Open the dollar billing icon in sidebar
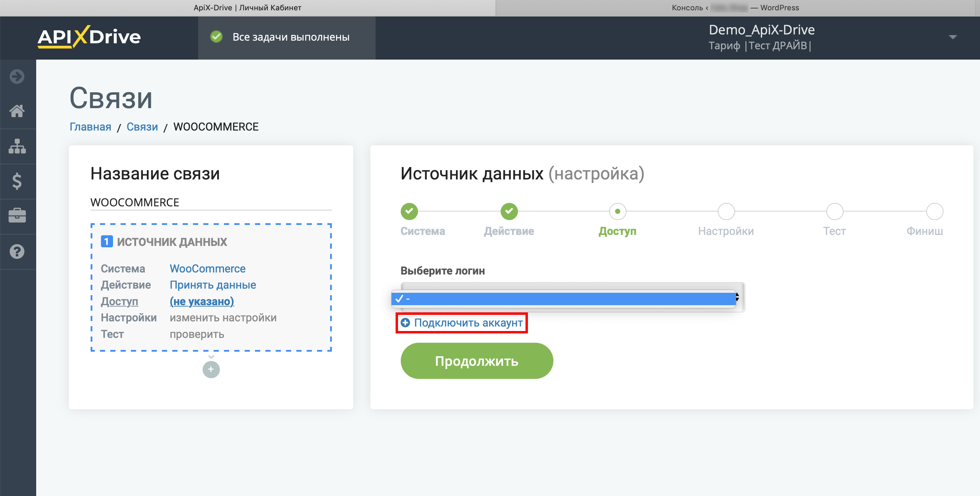The image size is (980, 496). tap(17, 181)
